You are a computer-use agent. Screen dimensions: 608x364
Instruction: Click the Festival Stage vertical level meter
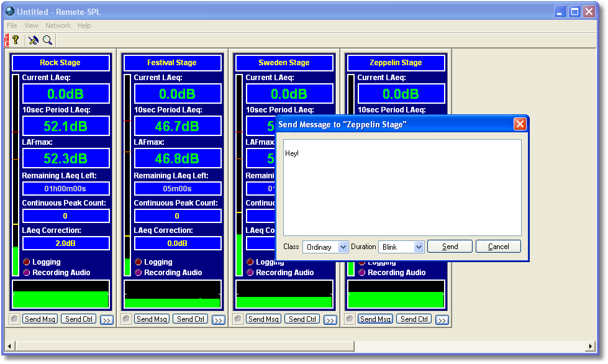tap(127, 175)
